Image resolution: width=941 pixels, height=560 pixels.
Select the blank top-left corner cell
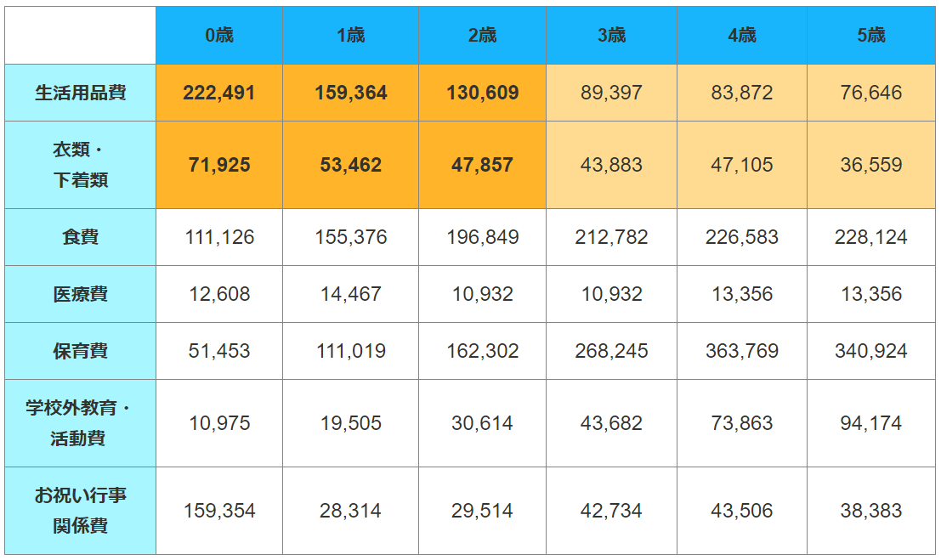click(x=81, y=35)
